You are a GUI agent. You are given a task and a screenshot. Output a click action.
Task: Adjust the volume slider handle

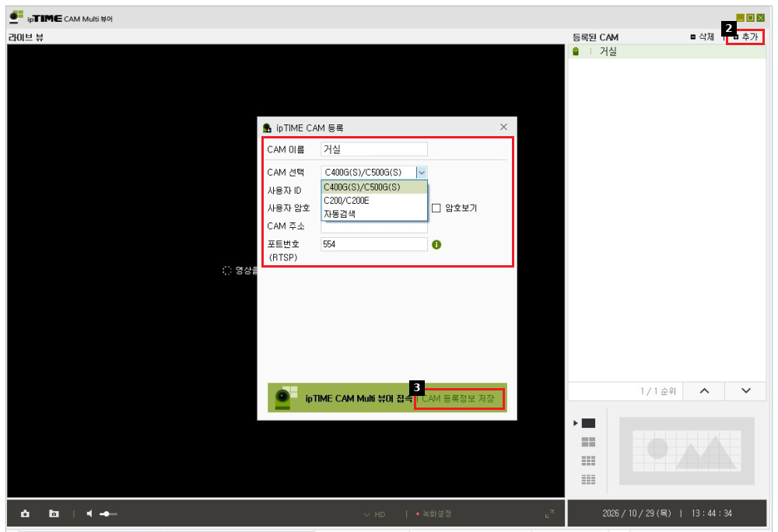coord(106,514)
